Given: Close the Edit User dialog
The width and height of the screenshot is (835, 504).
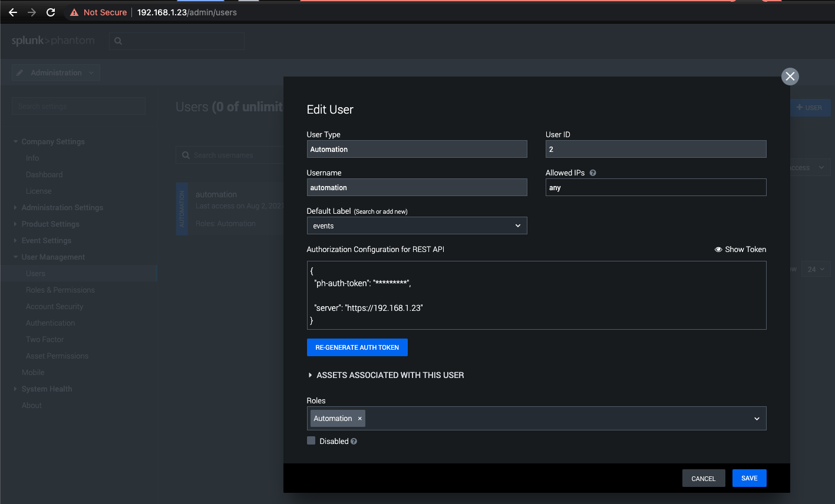Looking at the screenshot, I should [x=790, y=77].
